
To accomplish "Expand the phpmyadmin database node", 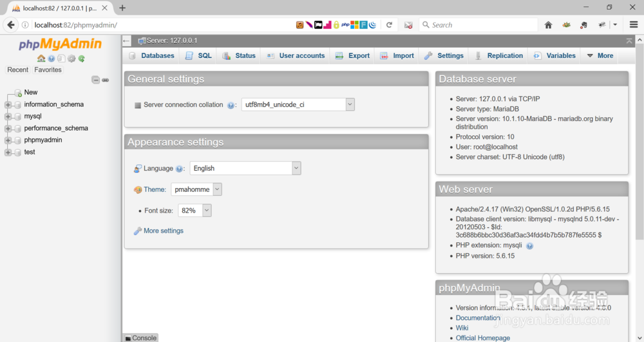I will [8, 140].
